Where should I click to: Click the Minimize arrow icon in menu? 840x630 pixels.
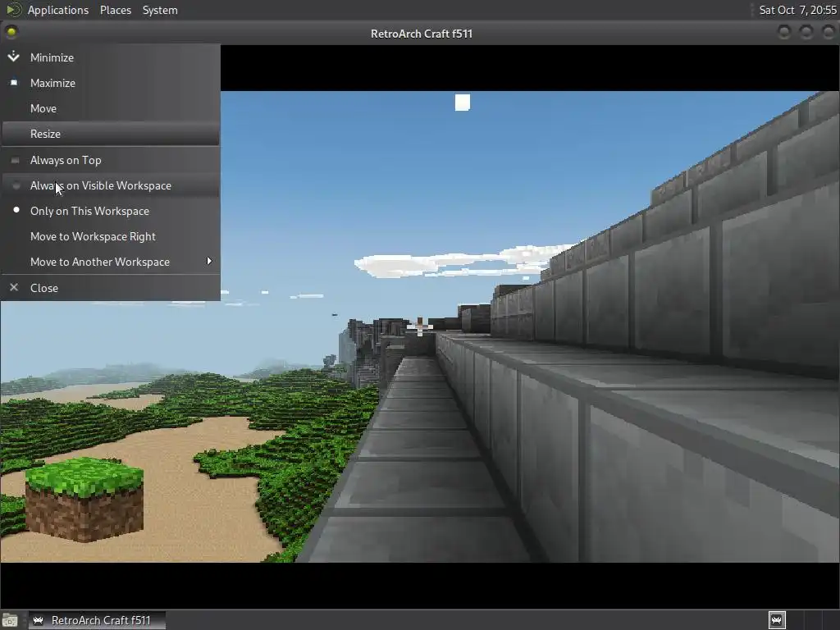pyautogui.click(x=14, y=57)
